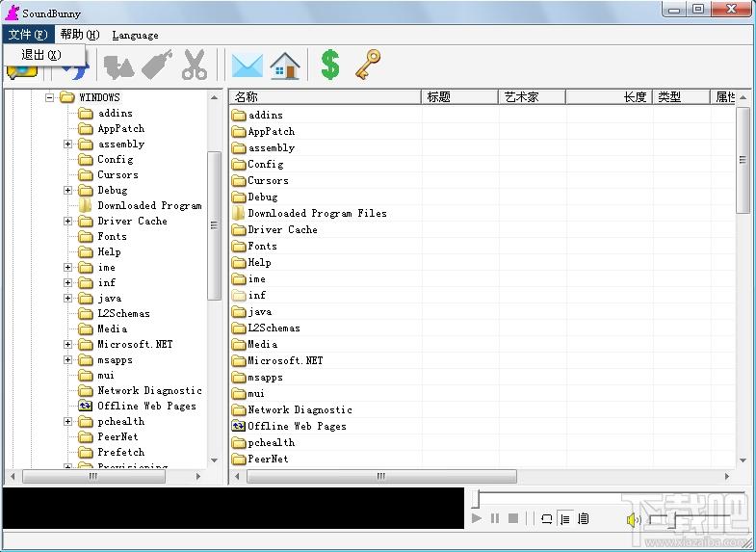Click the PeerNet folder icon in file list
756x552 pixels.
tap(239, 459)
